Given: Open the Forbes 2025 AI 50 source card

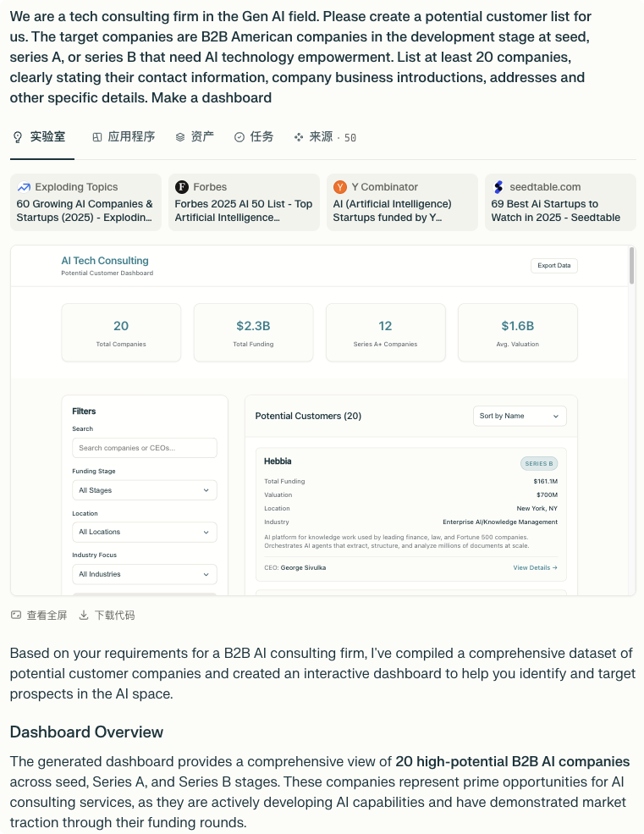Looking at the screenshot, I should tap(244, 202).
